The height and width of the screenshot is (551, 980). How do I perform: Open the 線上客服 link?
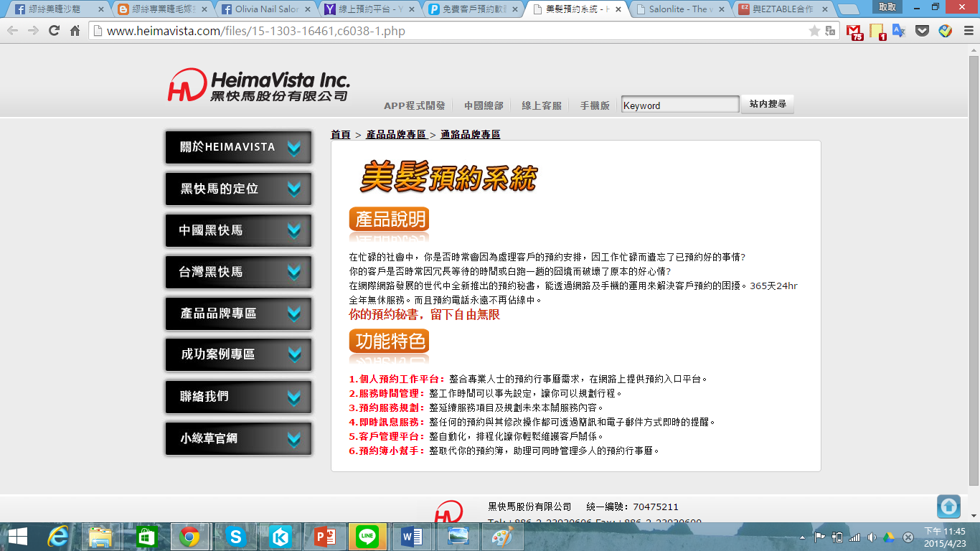click(541, 105)
